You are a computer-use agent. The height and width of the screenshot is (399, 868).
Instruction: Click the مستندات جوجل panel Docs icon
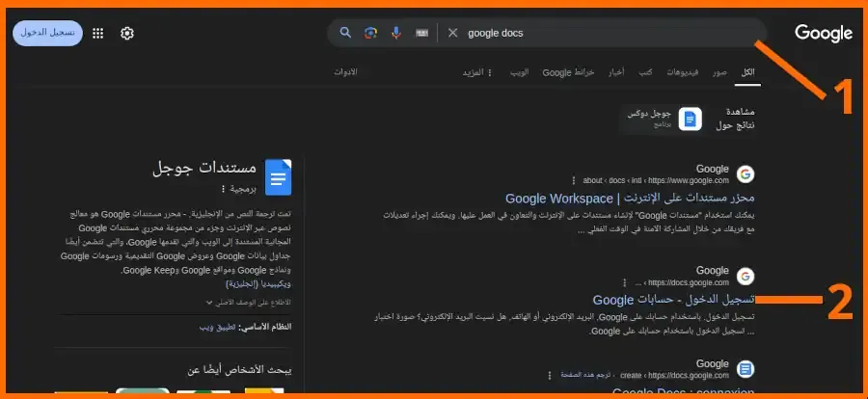(278, 177)
